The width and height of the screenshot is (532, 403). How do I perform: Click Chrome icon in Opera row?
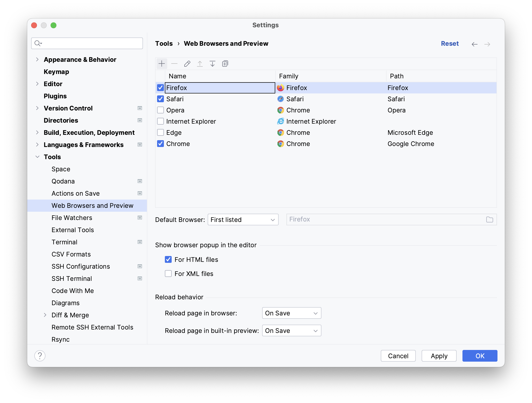(281, 110)
